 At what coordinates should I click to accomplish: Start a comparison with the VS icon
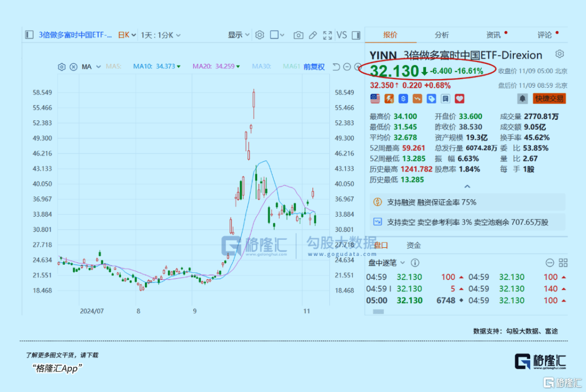341,35
